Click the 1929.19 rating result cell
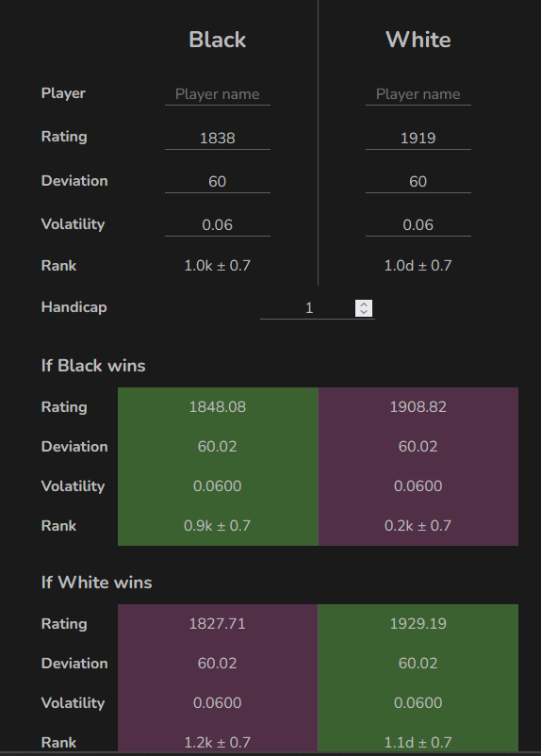This screenshot has width=541, height=756. pyautogui.click(x=418, y=624)
